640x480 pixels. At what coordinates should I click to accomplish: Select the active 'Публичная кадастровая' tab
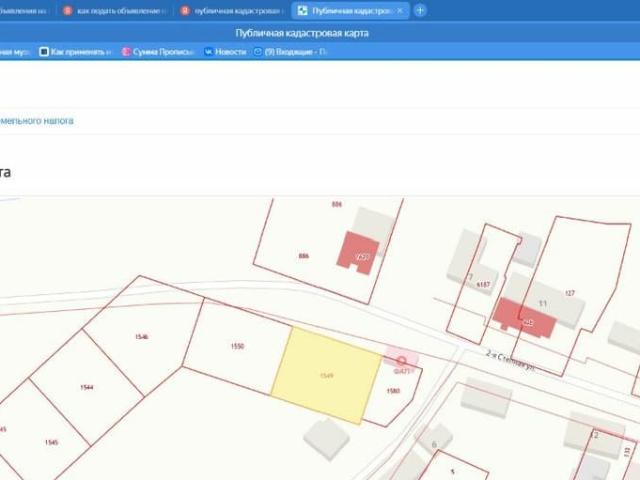351,11
